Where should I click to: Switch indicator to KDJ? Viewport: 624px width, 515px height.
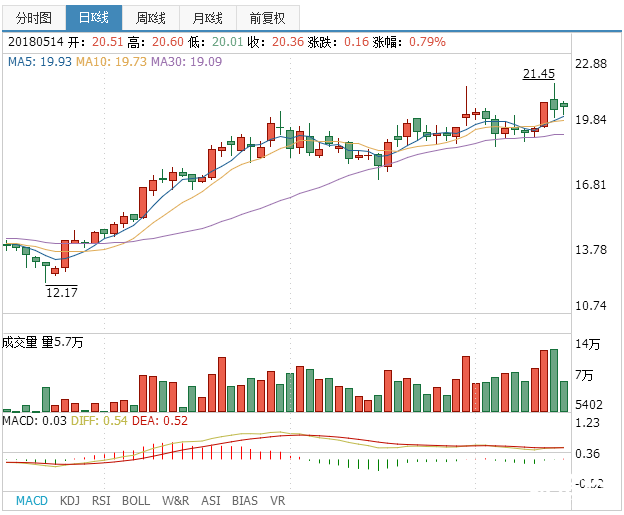click(x=70, y=500)
